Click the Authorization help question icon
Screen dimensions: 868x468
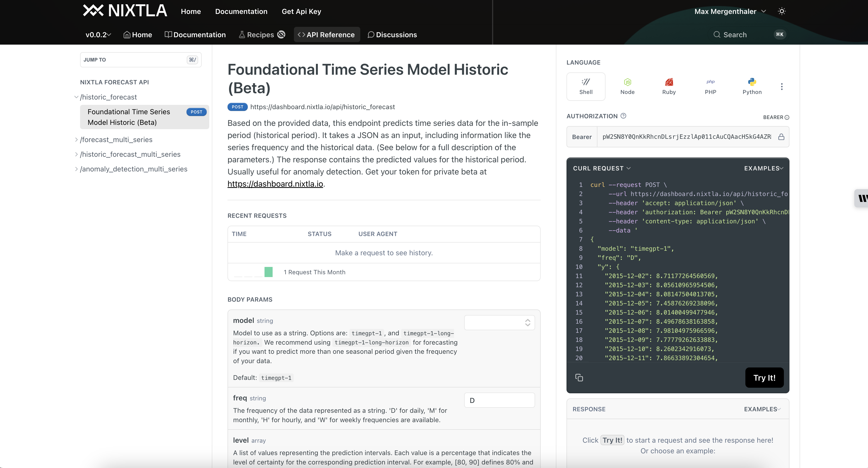(x=623, y=116)
